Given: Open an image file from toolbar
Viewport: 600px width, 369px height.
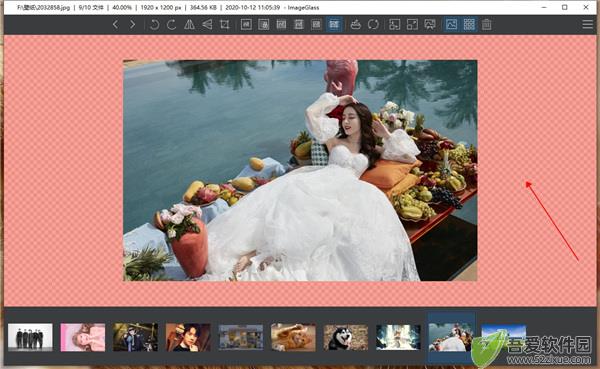Looking at the screenshot, I should (x=356, y=24).
